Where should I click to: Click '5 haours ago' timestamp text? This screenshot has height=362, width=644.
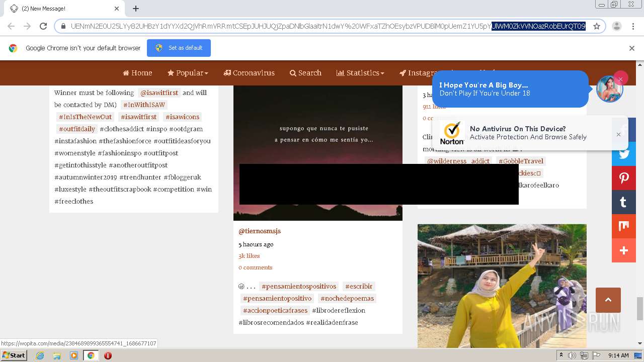tap(256, 244)
